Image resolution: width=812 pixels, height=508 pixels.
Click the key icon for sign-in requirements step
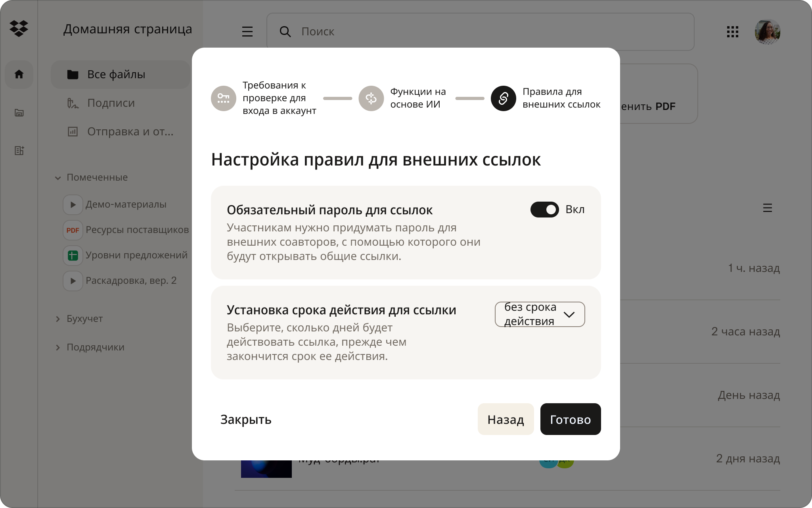click(224, 98)
